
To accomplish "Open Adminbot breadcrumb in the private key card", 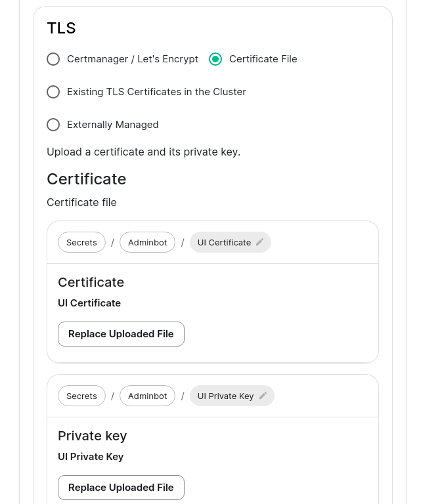I will tap(147, 396).
